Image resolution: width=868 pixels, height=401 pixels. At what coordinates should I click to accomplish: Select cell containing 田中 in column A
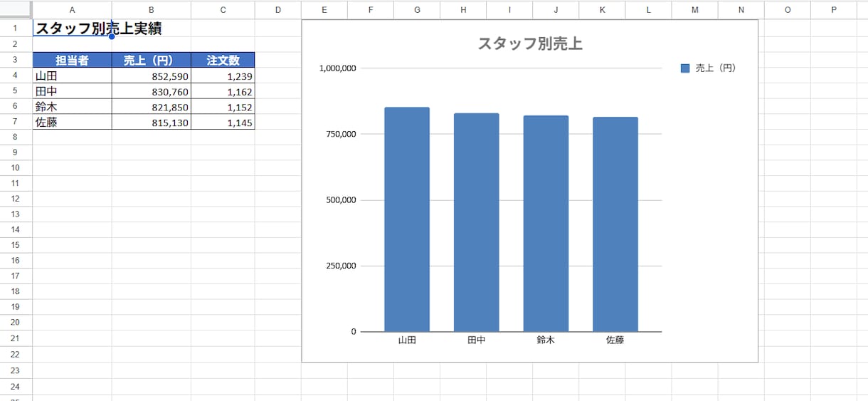click(x=72, y=91)
